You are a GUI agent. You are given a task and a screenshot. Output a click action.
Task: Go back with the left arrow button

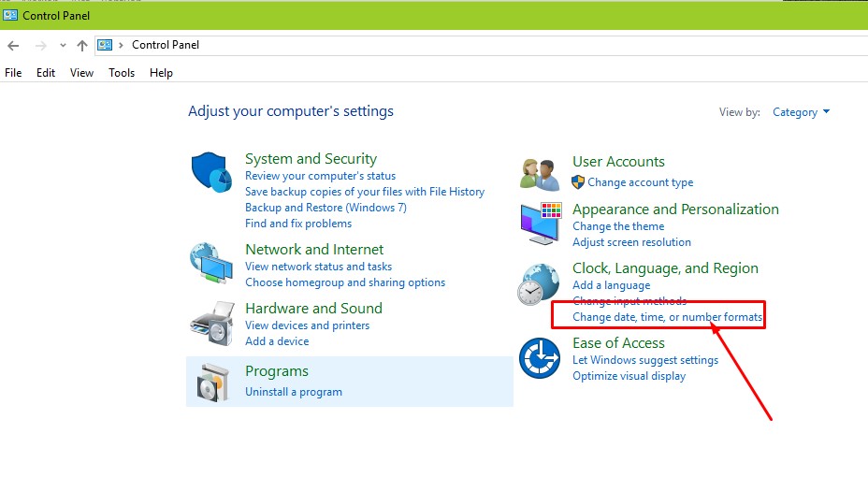[13, 46]
